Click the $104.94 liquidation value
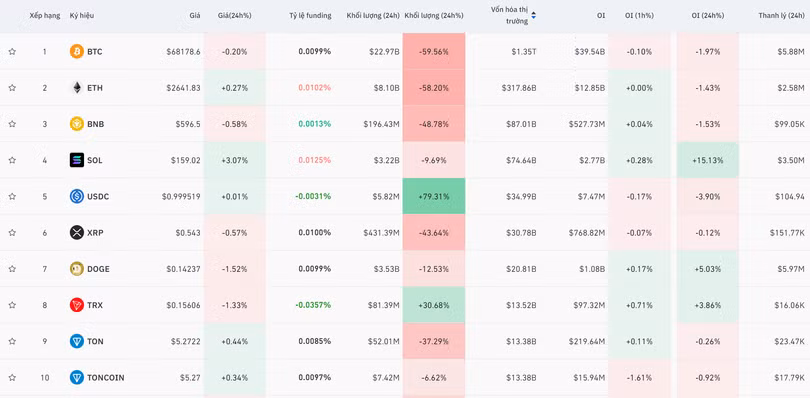810x398 pixels. click(x=790, y=196)
